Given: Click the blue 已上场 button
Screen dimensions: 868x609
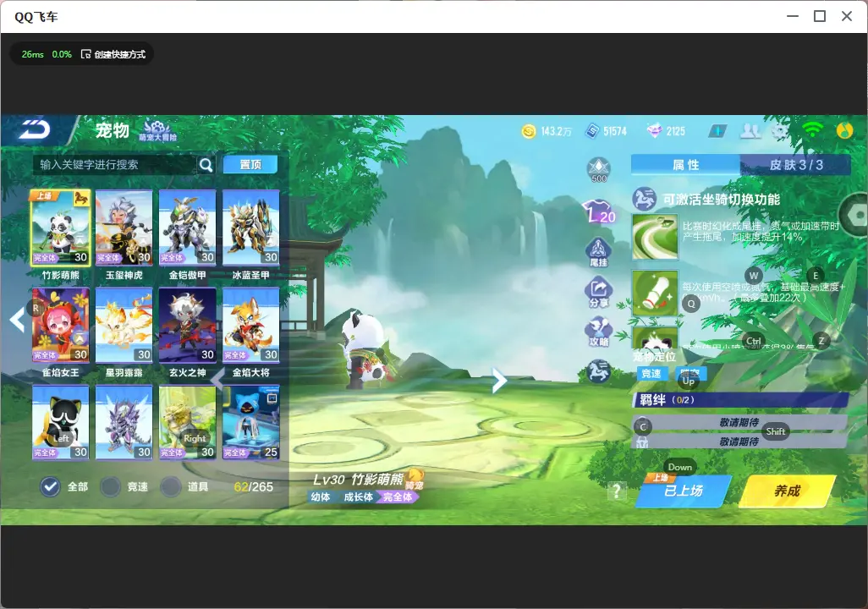Looking at the screenshot, I should coord(684,491).
